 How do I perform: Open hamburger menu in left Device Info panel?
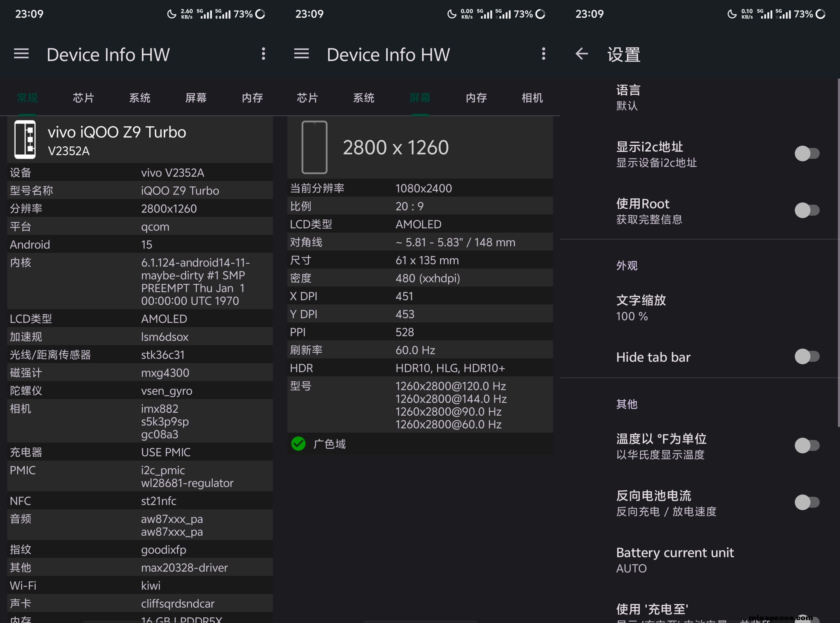pyautogui.click(x=21, y=54)
